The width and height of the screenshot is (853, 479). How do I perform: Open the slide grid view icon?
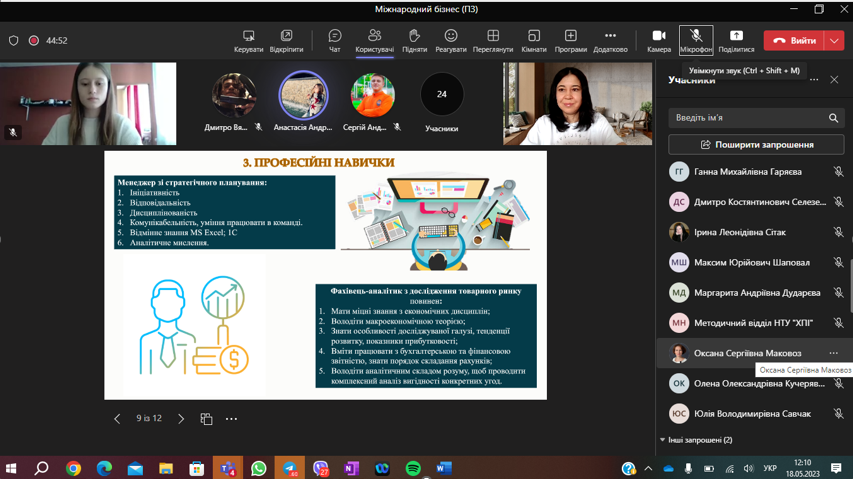point(206,419)
